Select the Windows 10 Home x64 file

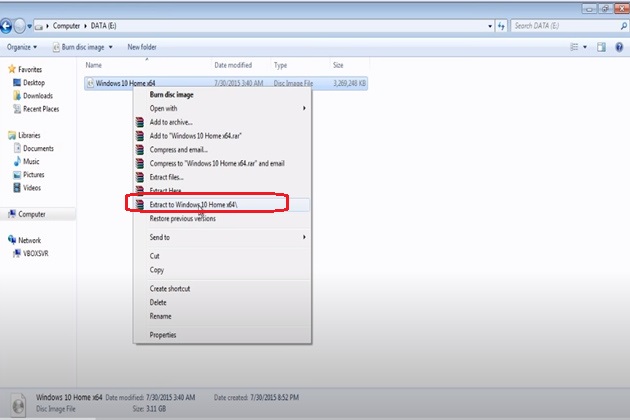click(226, 83)
